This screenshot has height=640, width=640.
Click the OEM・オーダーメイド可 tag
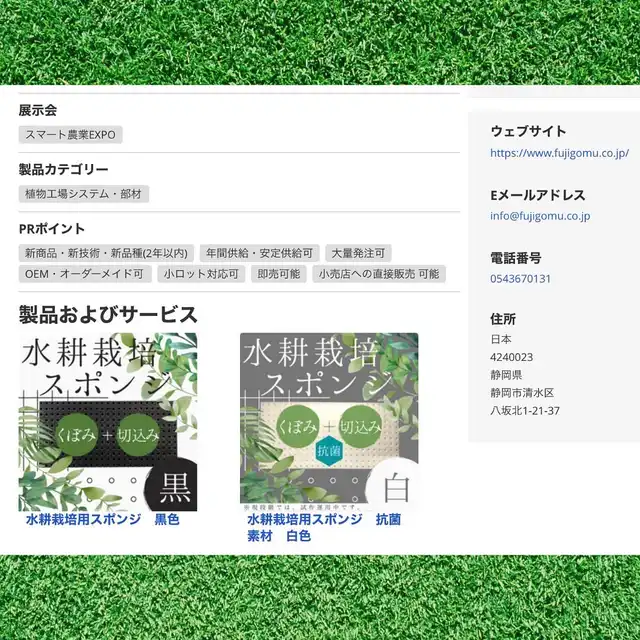coord(85,274)
